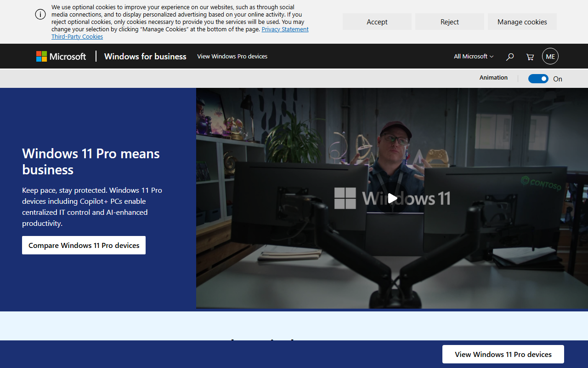This screenshot has height=368, width=588.
Task: Open the search magnifier icon
Action: point(510,57)
